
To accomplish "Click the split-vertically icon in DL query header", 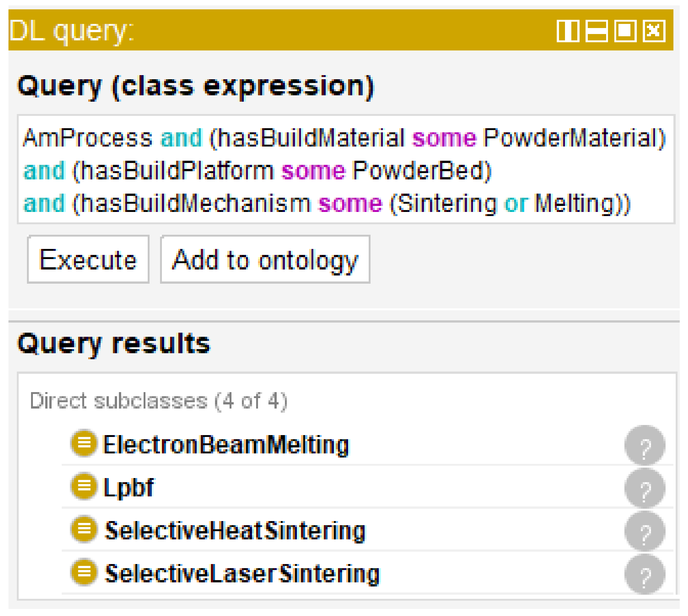I will tap(568, 31).
